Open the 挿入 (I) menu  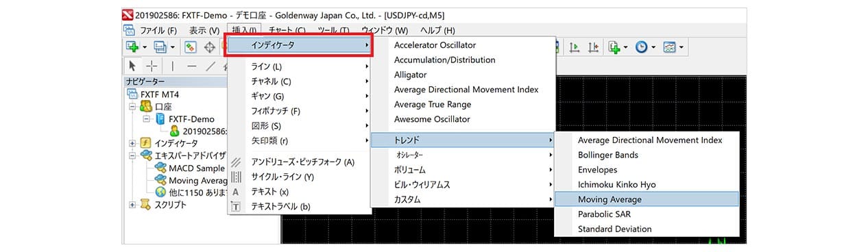click(244, 30)
